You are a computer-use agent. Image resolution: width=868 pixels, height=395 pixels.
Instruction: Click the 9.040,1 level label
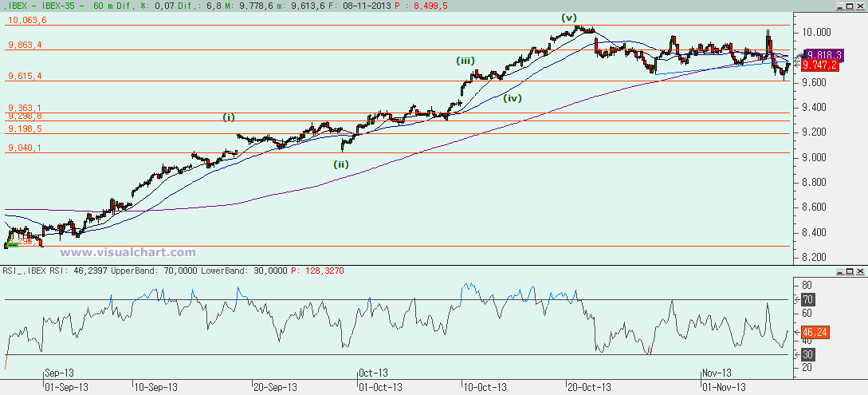pos(24,148)
